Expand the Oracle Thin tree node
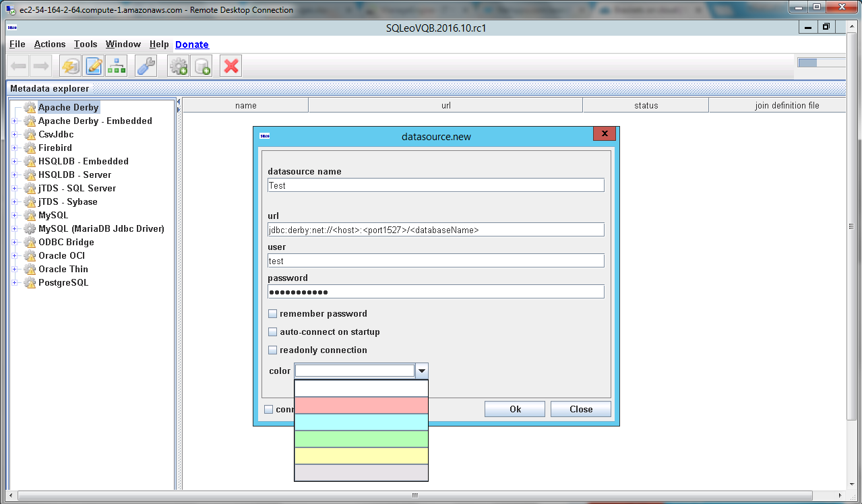Viewport: 862px width, 504px height. pos(15,270)
